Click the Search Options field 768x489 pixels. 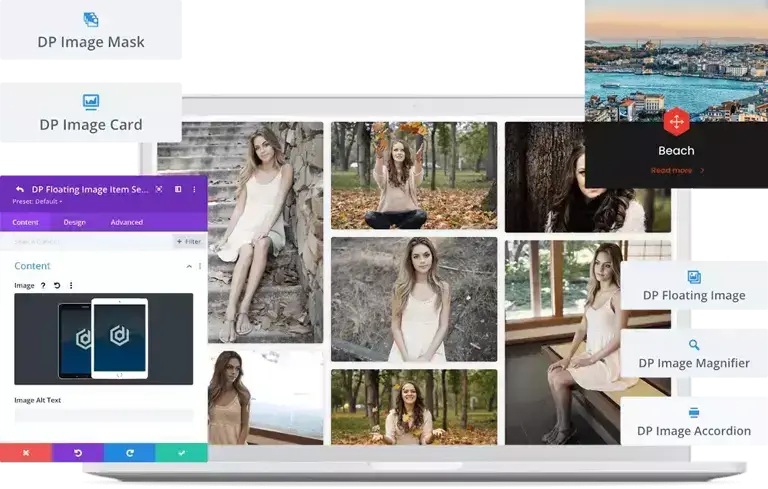click(x=86, y=241)
